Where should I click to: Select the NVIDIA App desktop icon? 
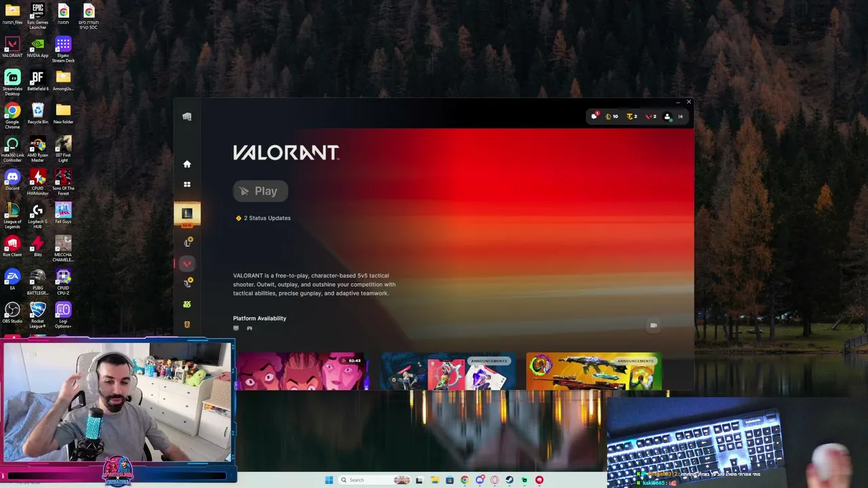(x=38, y=47)
